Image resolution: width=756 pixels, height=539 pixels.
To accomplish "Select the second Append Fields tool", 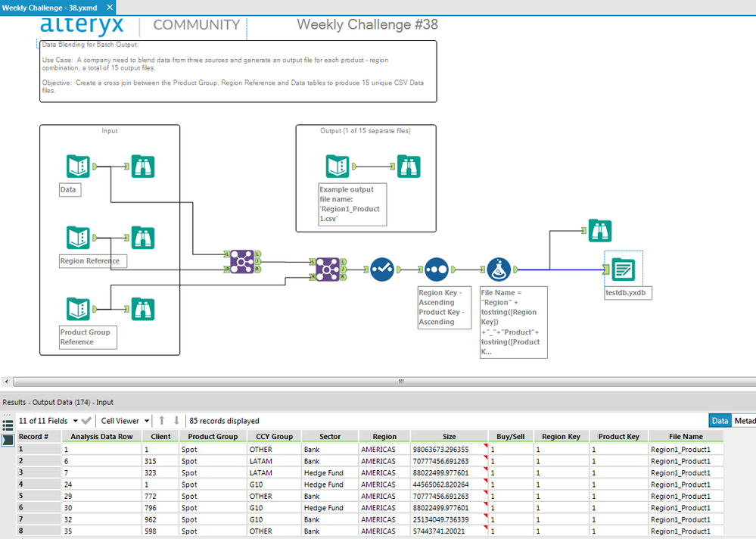I will (328, 269).
